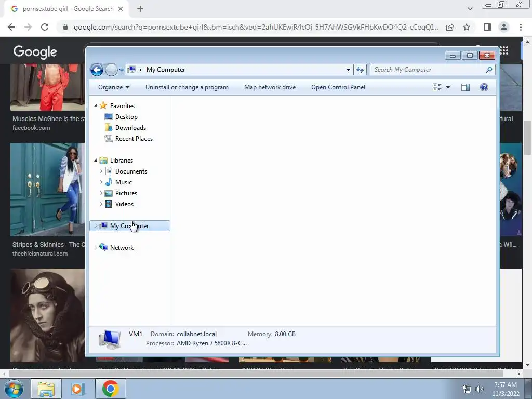Click the collabnet.local domain text
The height and width of the screenshot is (399, 532).
tap(196, 334)
